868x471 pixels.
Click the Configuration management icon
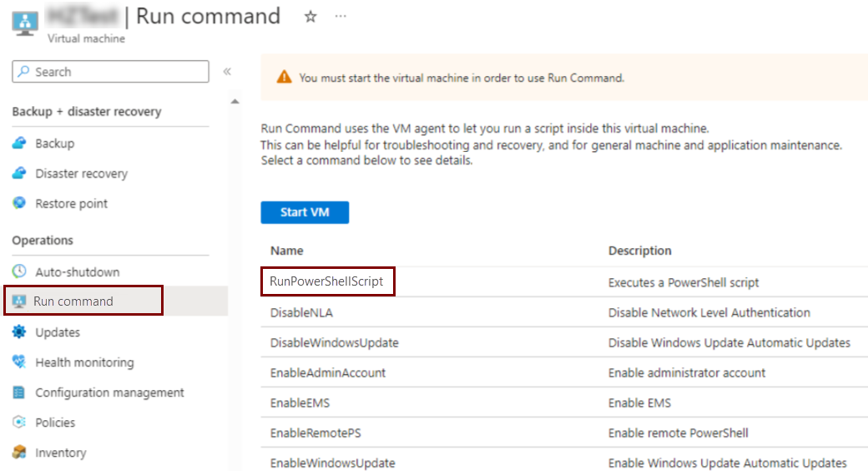(x=19, y=392)
